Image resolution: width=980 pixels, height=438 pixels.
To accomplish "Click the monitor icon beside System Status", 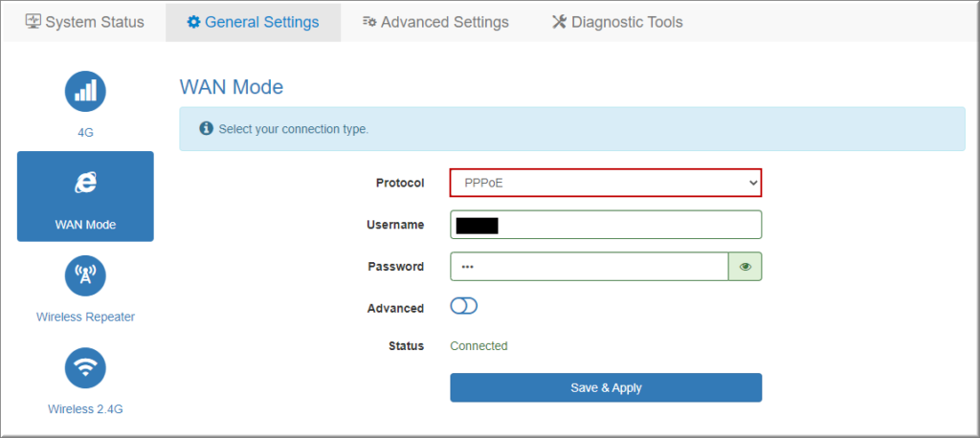I will pyautogui.click(x=33, y=21).
